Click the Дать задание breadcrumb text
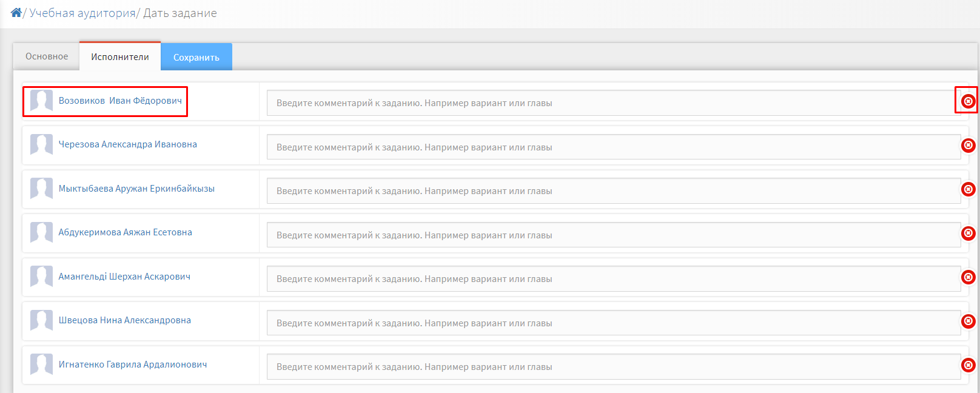 pyautogui.click(x=180, y=13)
